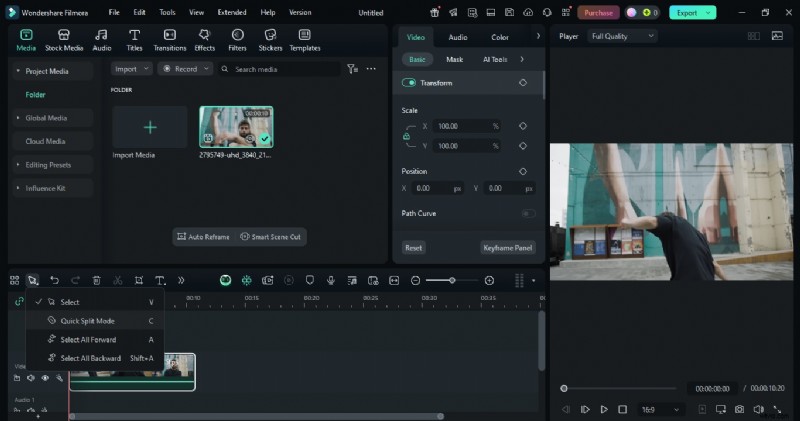Open the Effects panel
Image resolution: width=800 pixels, height=421 pixels.
click(x=205, y=40)
